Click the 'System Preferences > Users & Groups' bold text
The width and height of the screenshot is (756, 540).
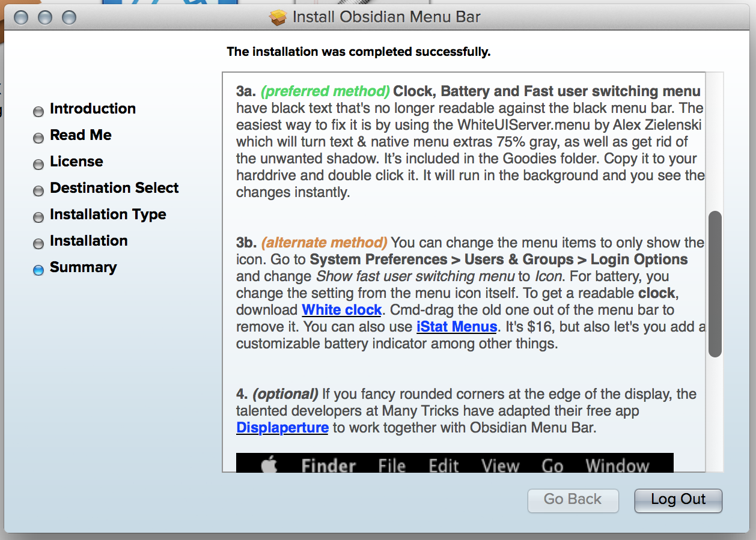coord(442,259)
